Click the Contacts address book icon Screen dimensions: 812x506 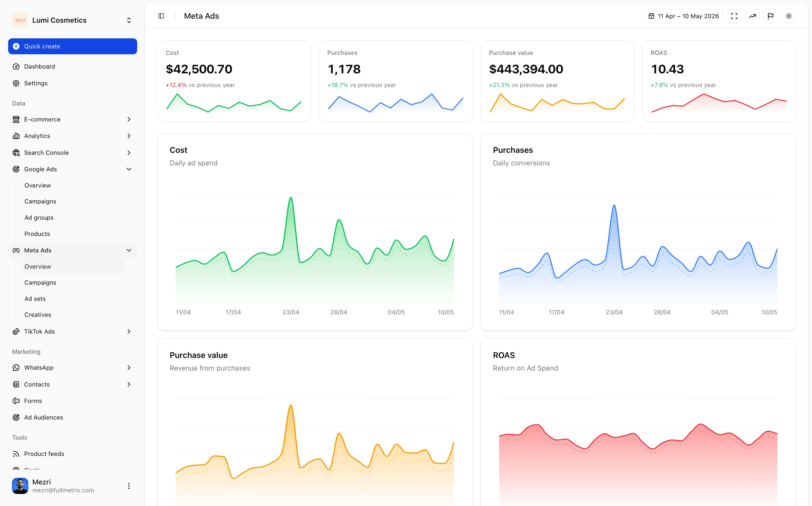16,385
